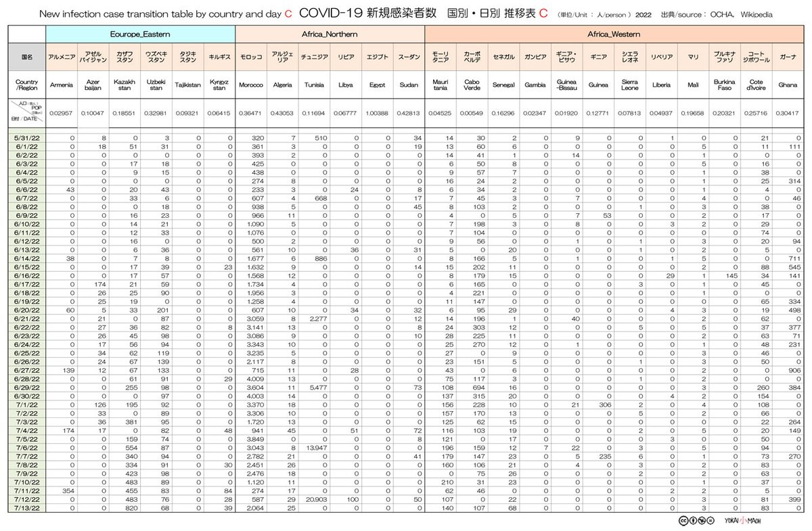Click the Japanese header 'セネガル'
This screenshot has width=812, height=531.
coord(503,57)
